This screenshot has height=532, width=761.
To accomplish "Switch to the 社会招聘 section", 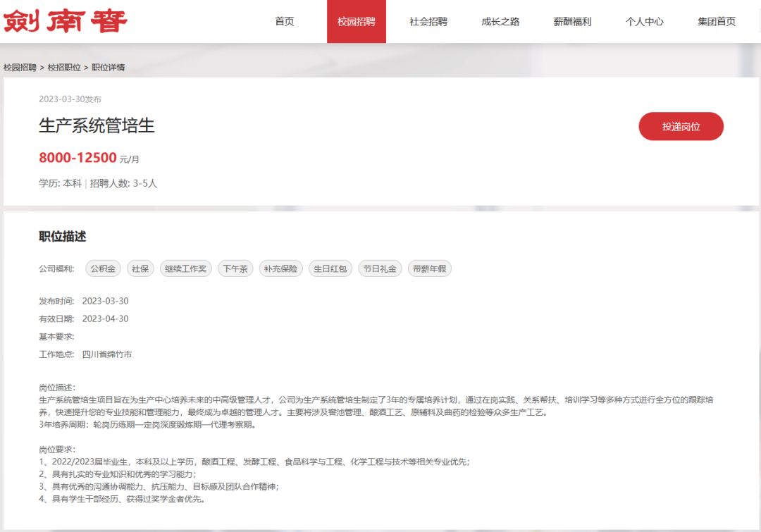I will pos(428,21).
